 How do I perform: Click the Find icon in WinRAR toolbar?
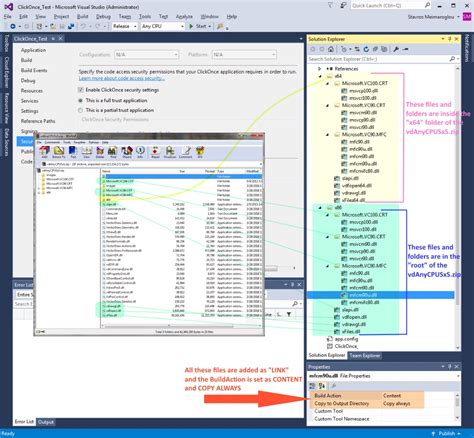click(113, 152)
